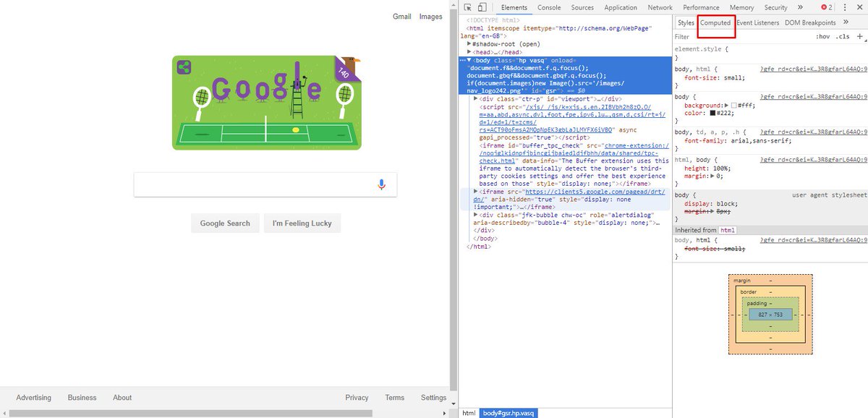
Task: Open the Security tab
Action: coord(775,7)
